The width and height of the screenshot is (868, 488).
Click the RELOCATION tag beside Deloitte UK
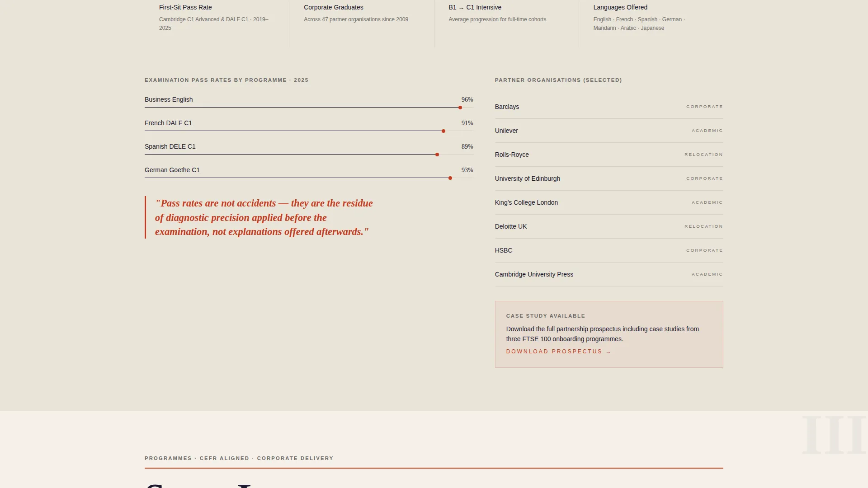coord(703,226)
